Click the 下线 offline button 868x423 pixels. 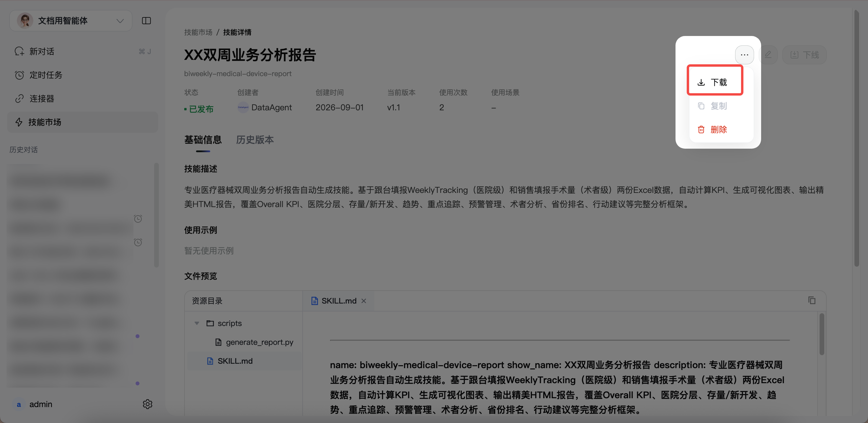pyautogui.click(x=804, y=55)
